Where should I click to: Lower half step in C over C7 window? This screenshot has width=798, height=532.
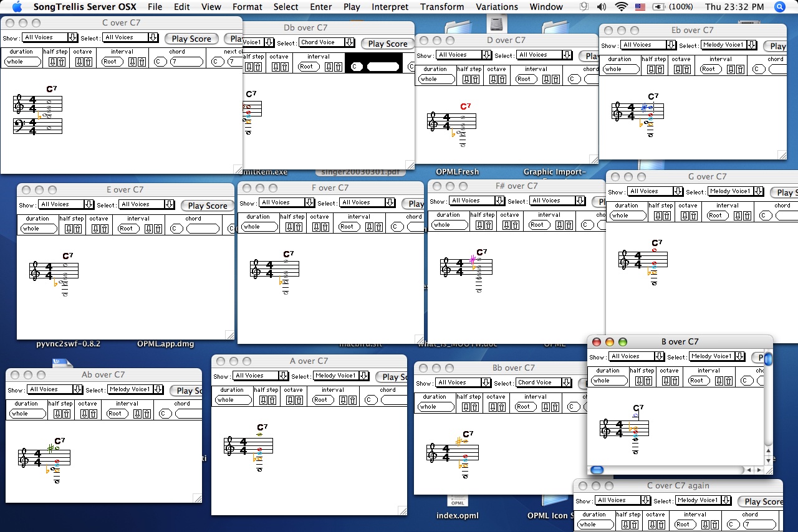coord(52,62)
